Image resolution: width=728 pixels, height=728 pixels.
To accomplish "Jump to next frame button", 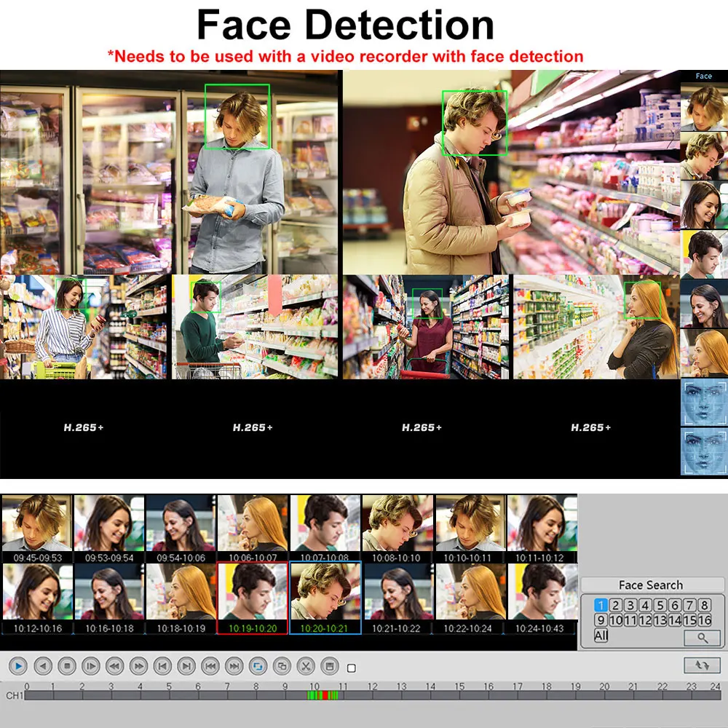I will pos(186,666).
